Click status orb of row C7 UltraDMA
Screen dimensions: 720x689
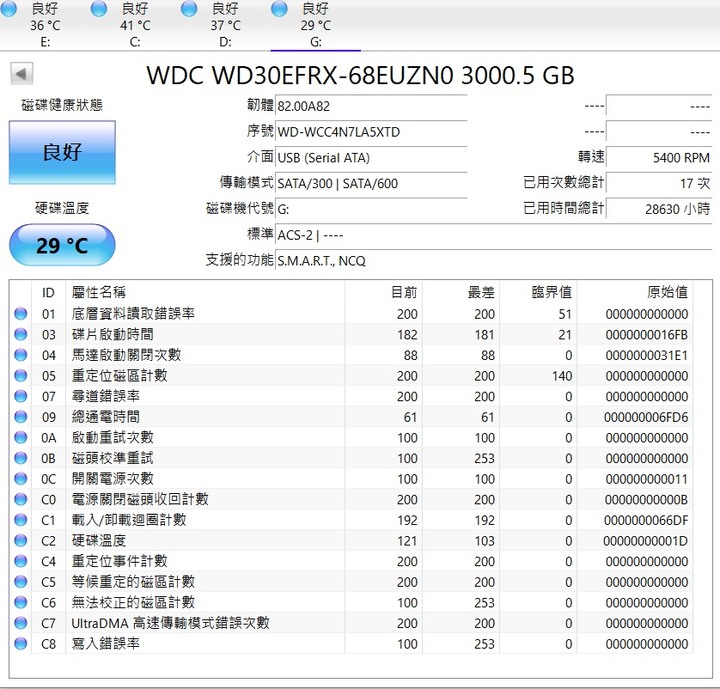click(21, 623)
